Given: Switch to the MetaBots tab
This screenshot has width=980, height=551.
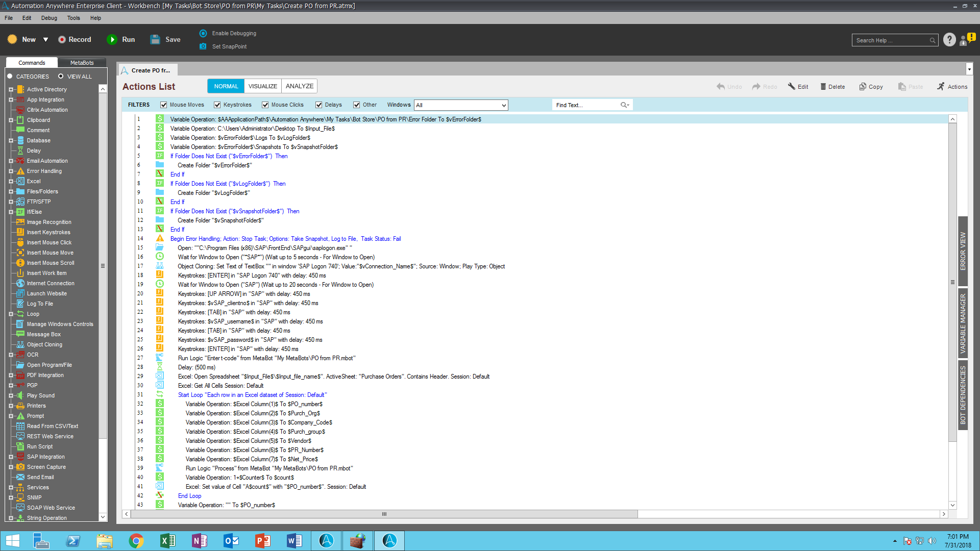Looking at the screenshot, I should pos(82,63).
